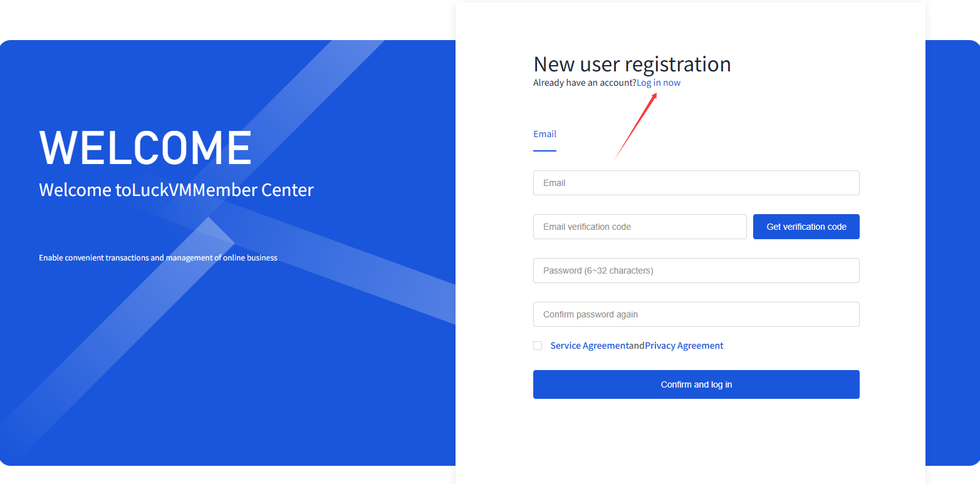Click Get verification code button
Screen dimensions: 980x484
(x=806, y=227)
